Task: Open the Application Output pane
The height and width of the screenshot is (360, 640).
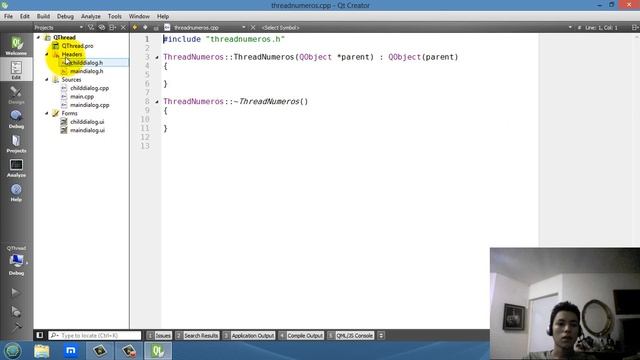Action: coord(249,336)
